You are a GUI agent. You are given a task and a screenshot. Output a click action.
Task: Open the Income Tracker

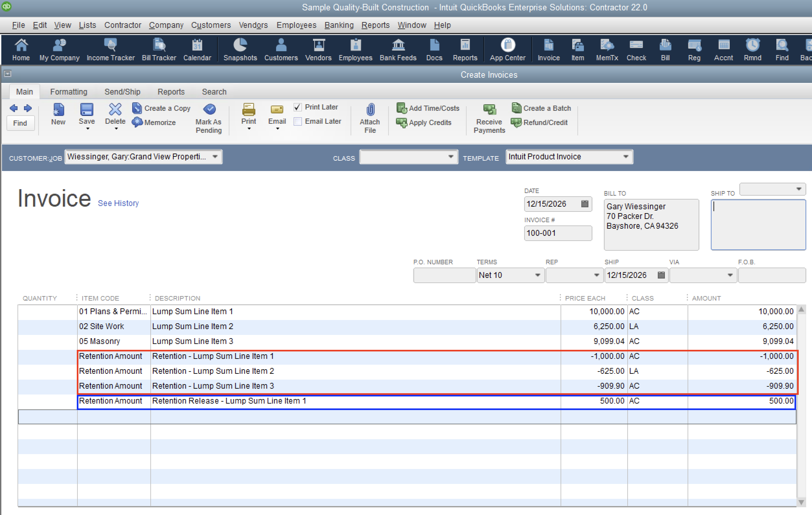pyautogui.click(x=110, y=50)
